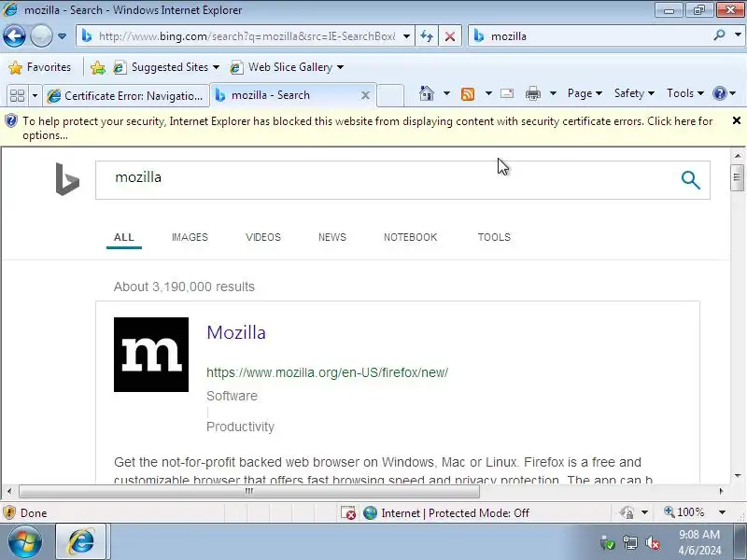
Task: Open the Page menu
Action: click(x=585, y=93)
